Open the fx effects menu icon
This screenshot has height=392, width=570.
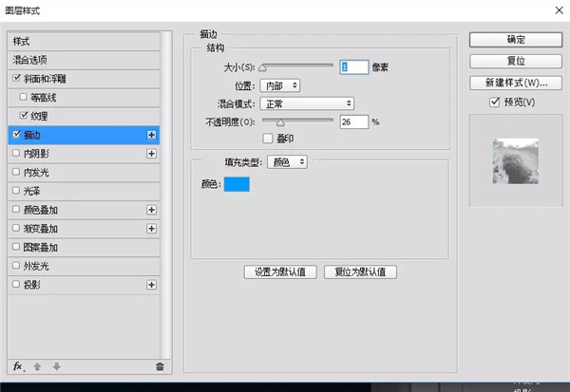(x=18, y=366)
